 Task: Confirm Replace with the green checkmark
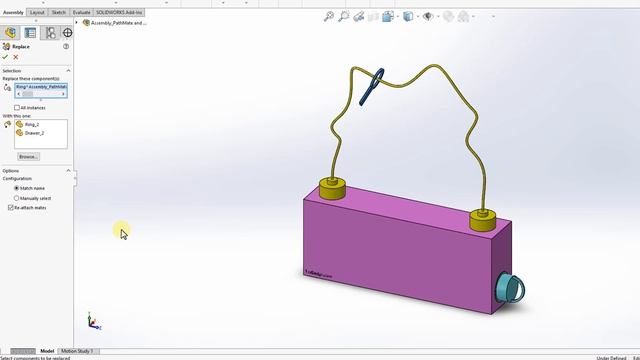click(5, 57)
